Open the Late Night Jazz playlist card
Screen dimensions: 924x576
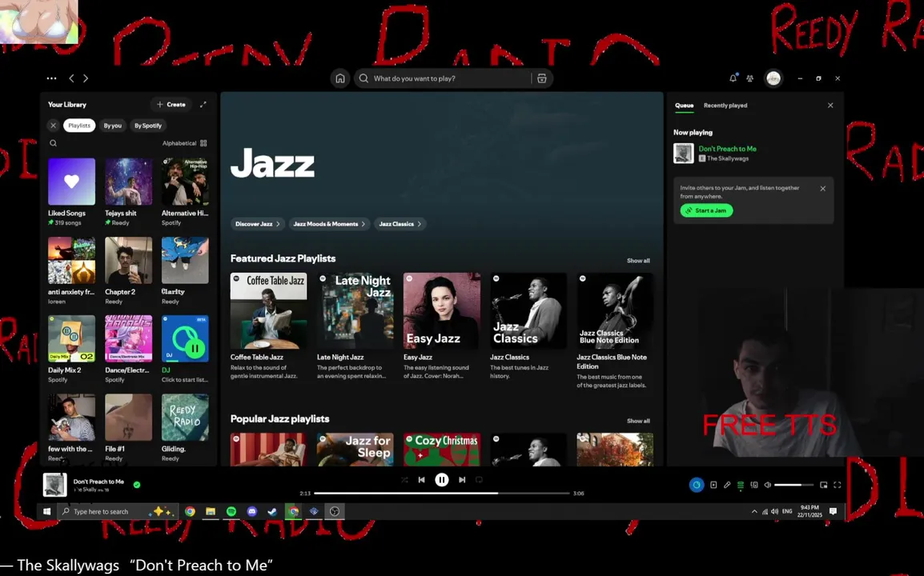point(355,326)
